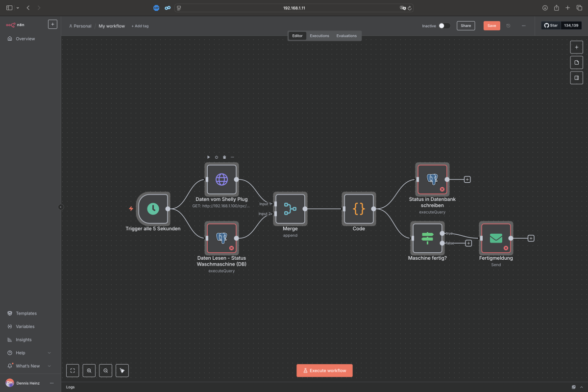Switch to the Executions tab
Viewport: 588px width, 392px height.
(x=319, y=36)
